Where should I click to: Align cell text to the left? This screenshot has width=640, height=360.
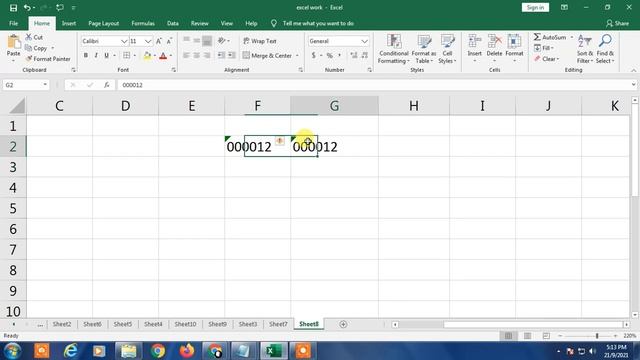point(186,56)
